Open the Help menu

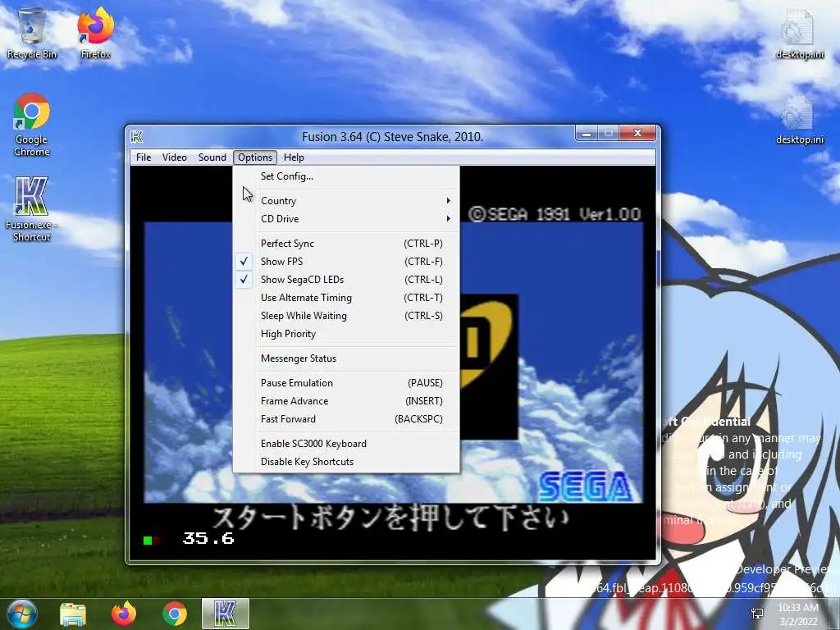[x=294, y=157]
